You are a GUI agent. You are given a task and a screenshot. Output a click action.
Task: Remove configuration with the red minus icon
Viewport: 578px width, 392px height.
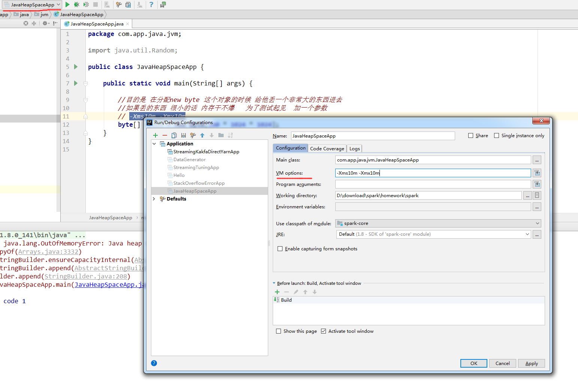point(164,135)
